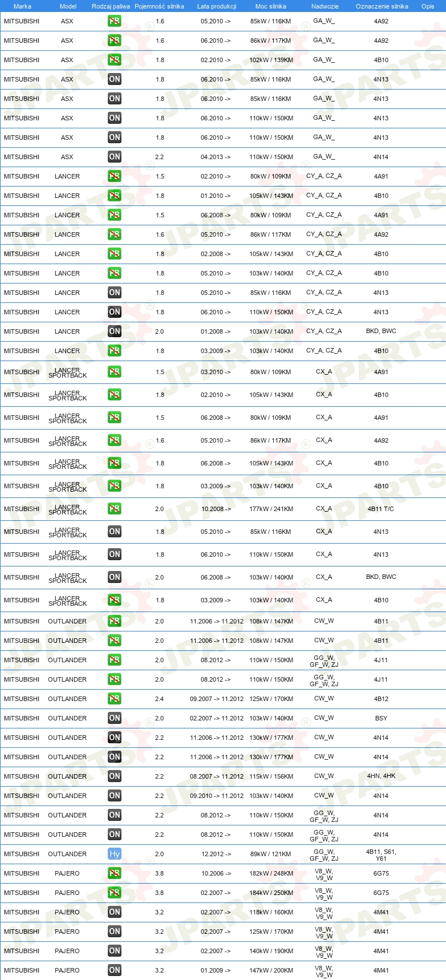This screenshot has width=446, height=980.
Task: Select the 184kW / 250KM power cell
Action: (x=271, y=893)
